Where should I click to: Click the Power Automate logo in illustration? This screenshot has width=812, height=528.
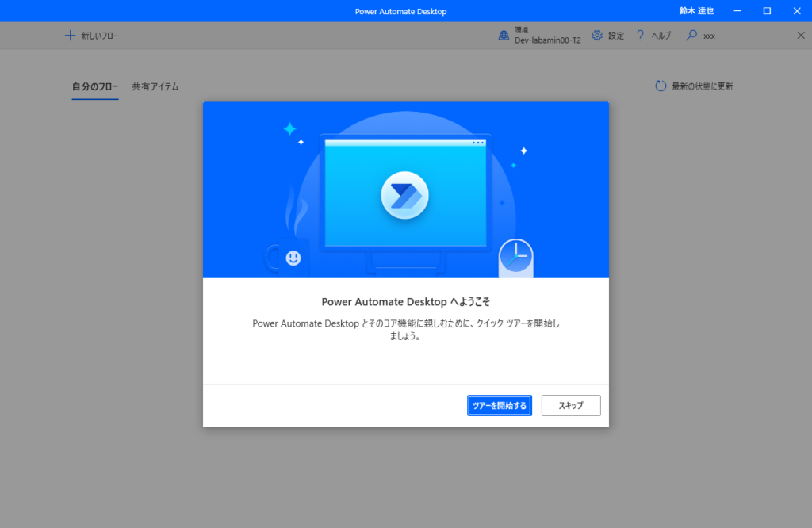click(x=405, y=196)
